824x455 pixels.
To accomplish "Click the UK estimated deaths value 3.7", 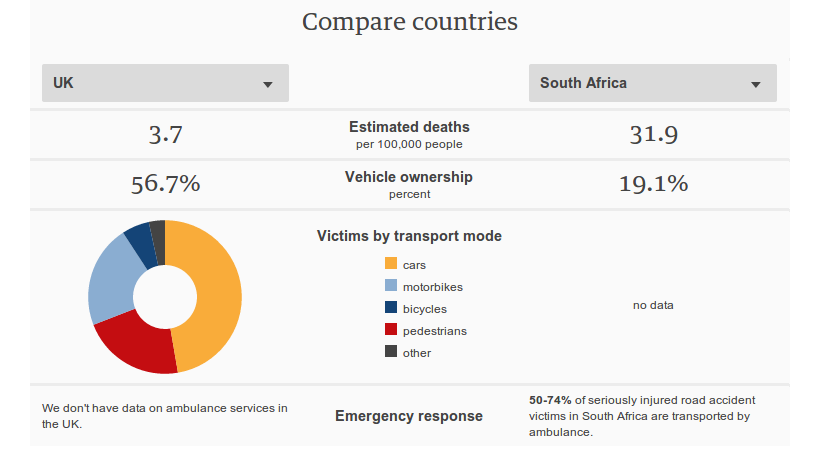I will point(165,135).
